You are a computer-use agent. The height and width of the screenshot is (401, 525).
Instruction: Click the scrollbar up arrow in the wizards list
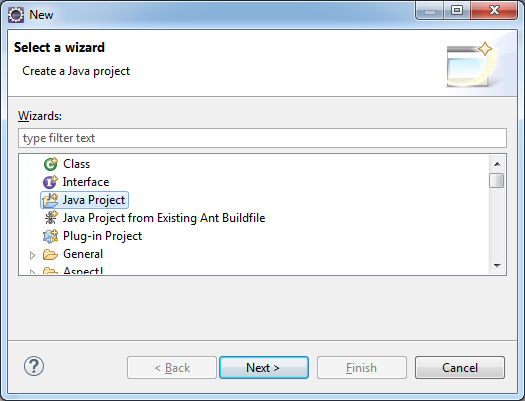tap(497, 164)
